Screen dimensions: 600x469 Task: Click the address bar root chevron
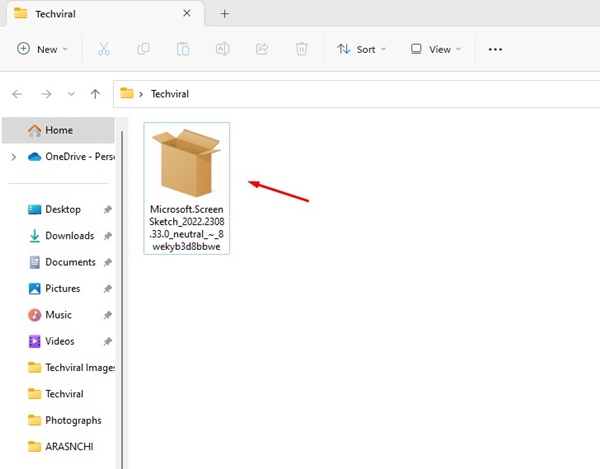point(141,94)
